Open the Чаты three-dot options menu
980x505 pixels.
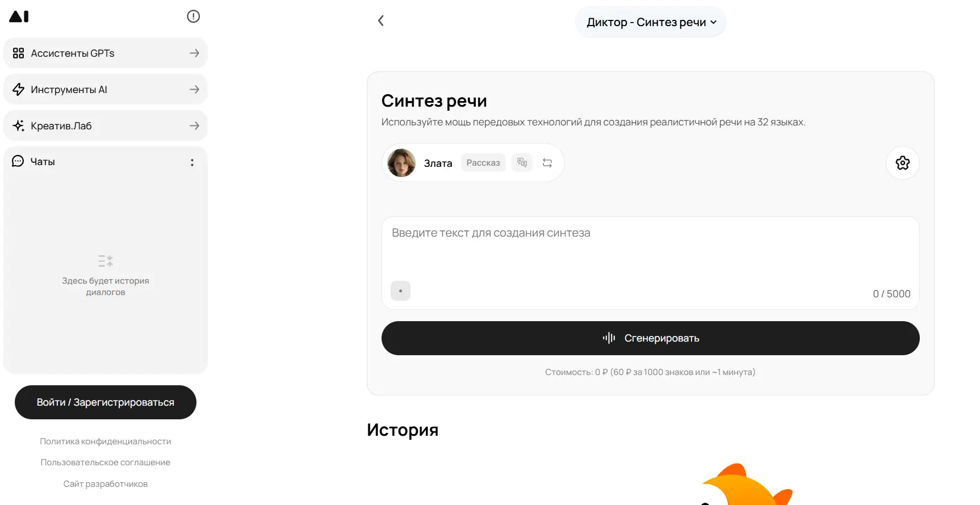pos(192,162)
